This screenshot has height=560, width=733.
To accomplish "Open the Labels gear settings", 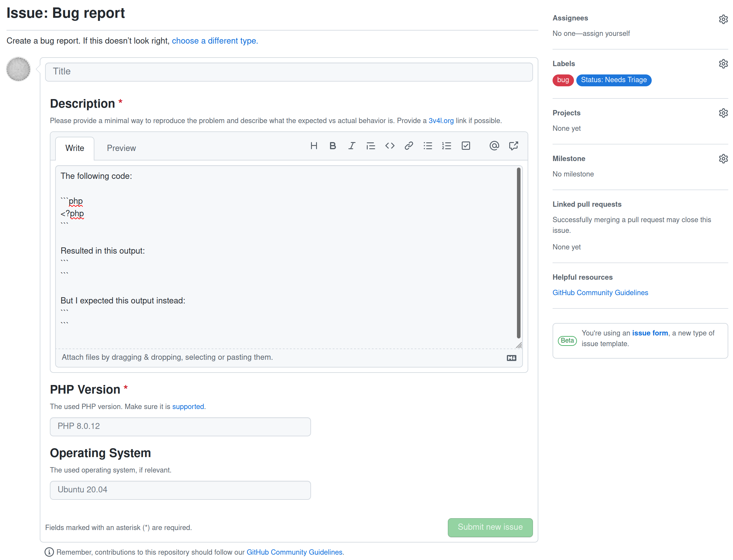I will pyautogui.click(x=723, y=64).
